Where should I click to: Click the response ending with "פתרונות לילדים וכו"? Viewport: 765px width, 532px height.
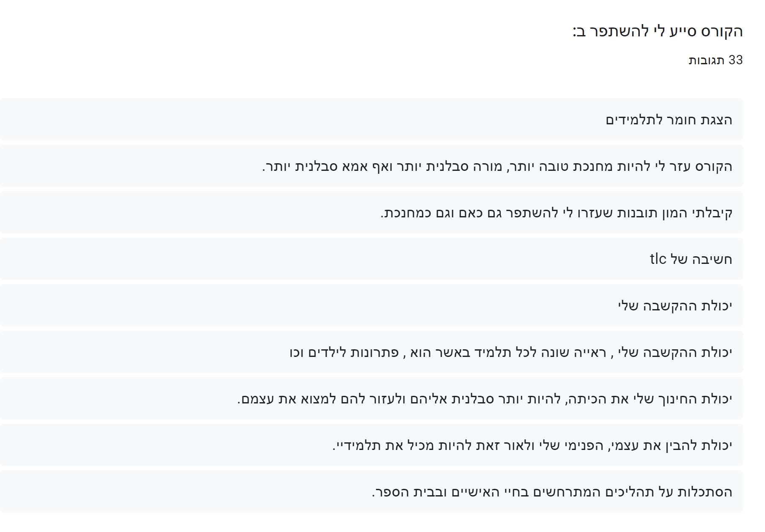pos(510,352)
